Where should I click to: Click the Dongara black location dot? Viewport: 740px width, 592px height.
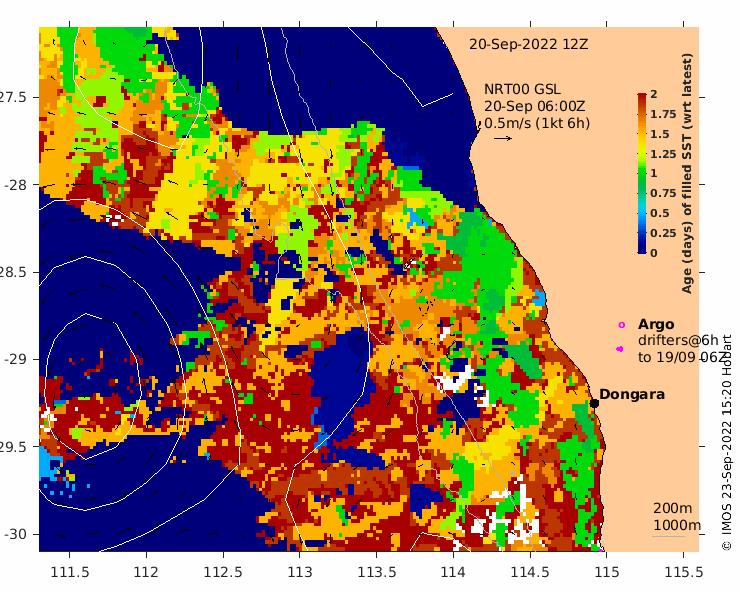(x=594, y=403)
